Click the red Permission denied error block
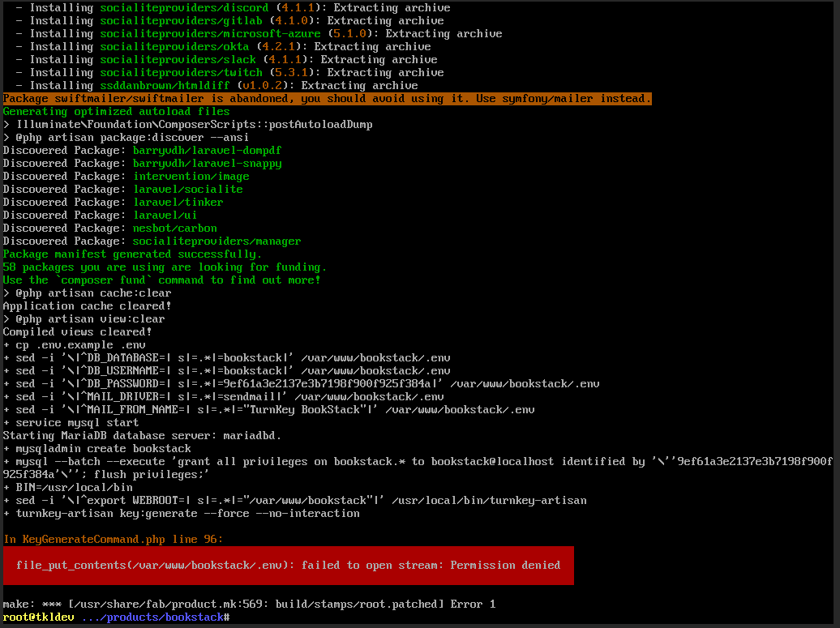The width and height of the screenshot is (840, 628). pos(288,565)
